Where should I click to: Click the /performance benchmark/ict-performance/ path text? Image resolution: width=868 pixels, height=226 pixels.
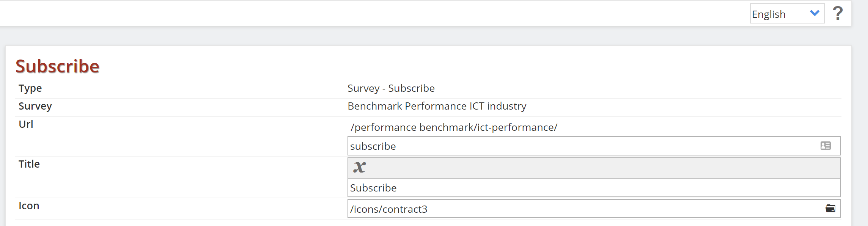click(454, 127)
